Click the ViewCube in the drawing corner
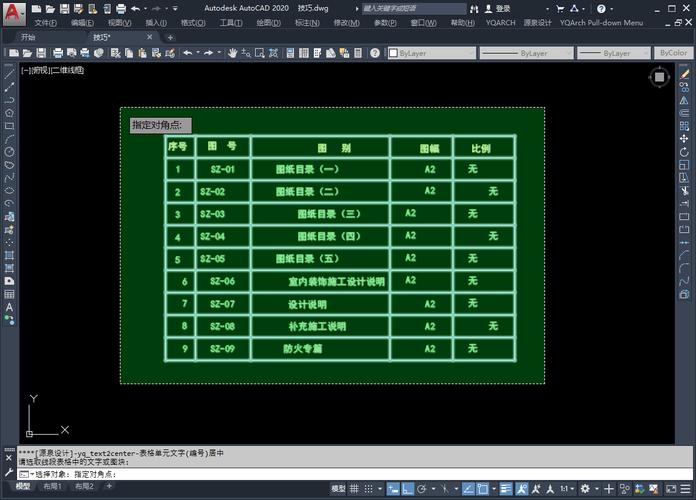The width and height of the screenshot is (696, 500). click(659, 77)
